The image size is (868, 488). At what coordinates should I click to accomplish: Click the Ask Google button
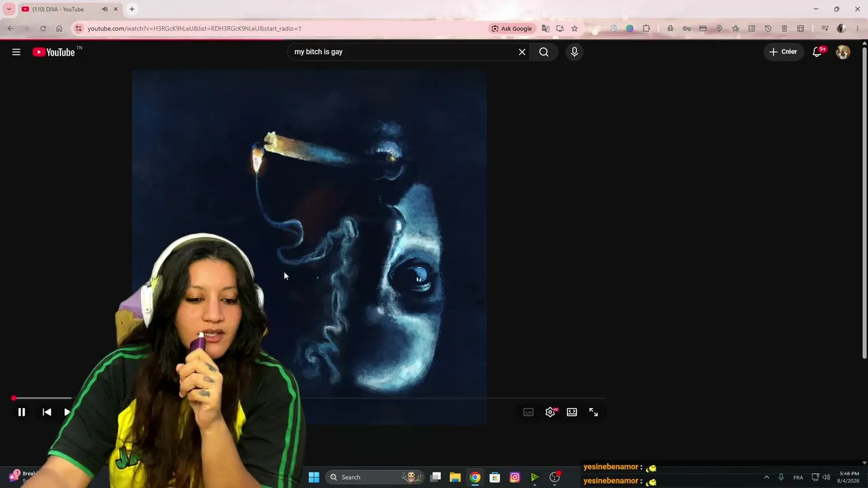512,28
